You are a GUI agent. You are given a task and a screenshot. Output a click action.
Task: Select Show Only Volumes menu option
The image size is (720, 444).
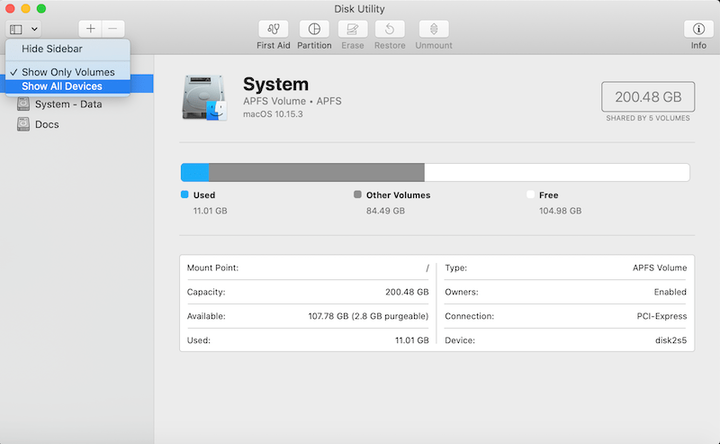tap(68, 72)
